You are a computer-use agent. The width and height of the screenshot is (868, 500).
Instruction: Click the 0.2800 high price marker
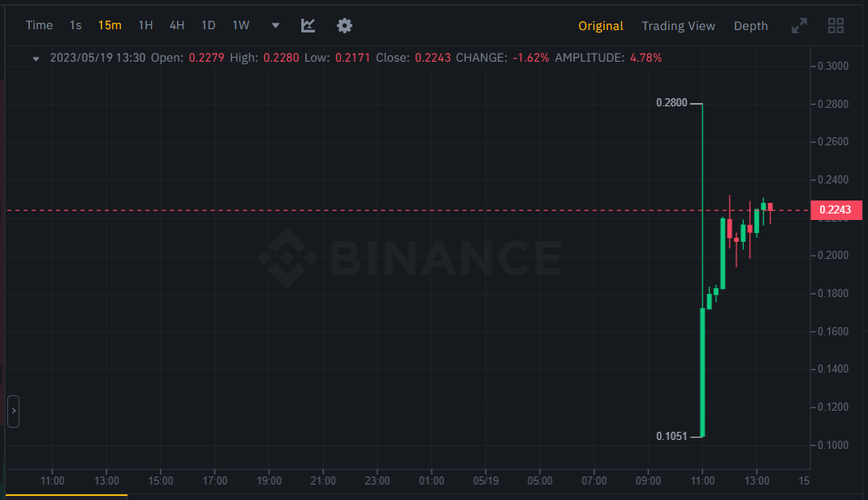coord(672,103)
